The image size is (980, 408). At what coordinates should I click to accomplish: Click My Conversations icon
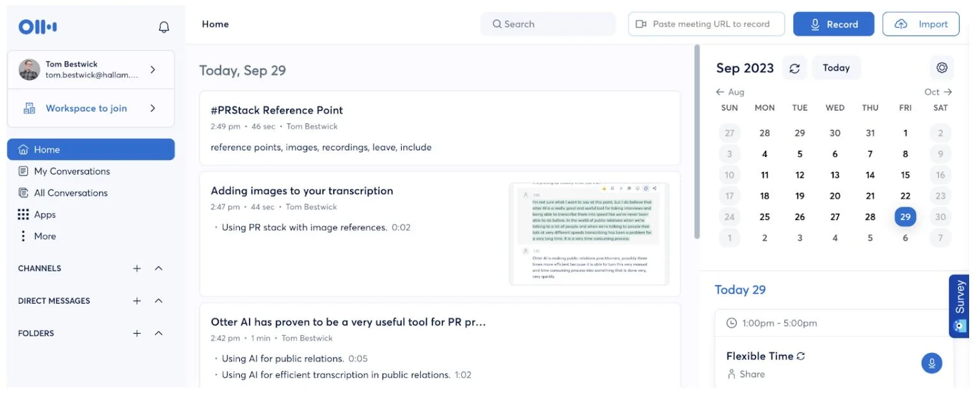click(x=24, y=171)
